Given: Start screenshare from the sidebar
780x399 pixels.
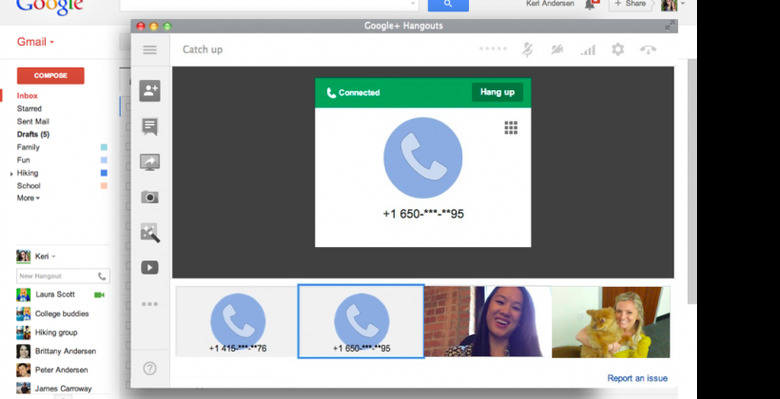Looking at the screenshot, I should click(150, 162).
